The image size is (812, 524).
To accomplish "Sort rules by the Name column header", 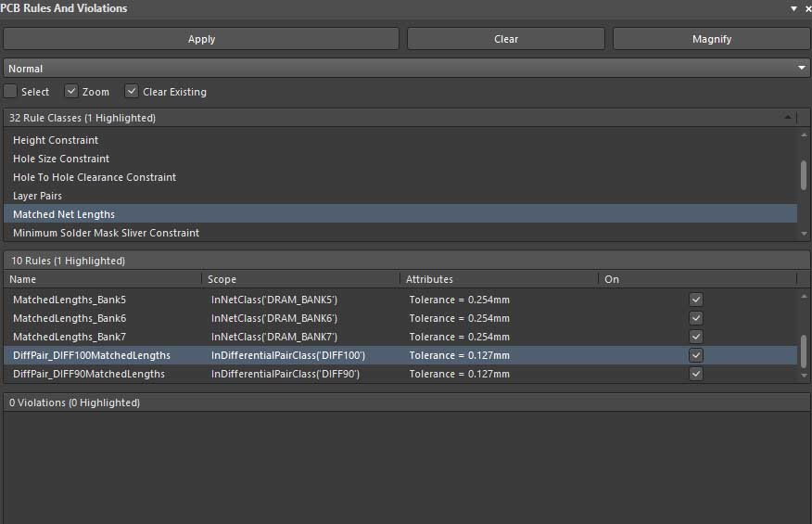I will point(102,279).
